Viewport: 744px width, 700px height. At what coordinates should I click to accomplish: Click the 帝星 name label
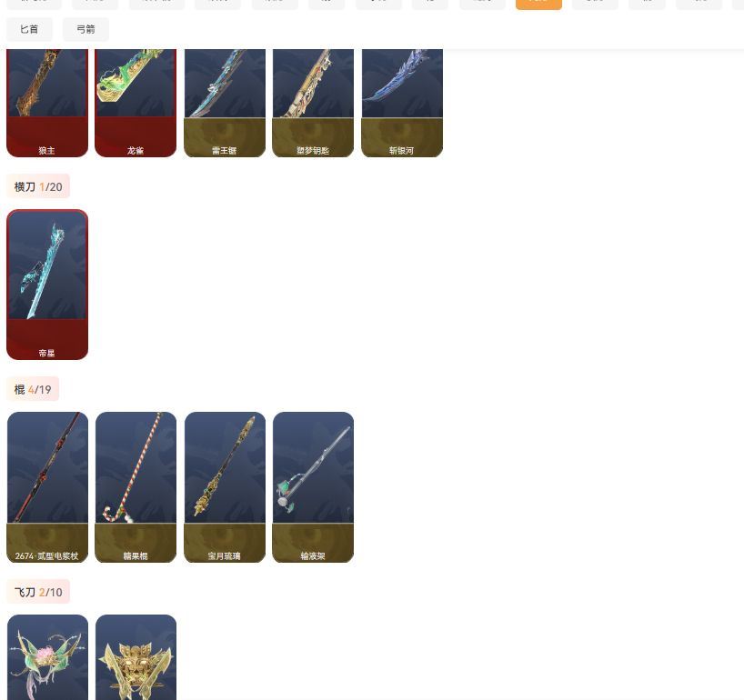46,353
